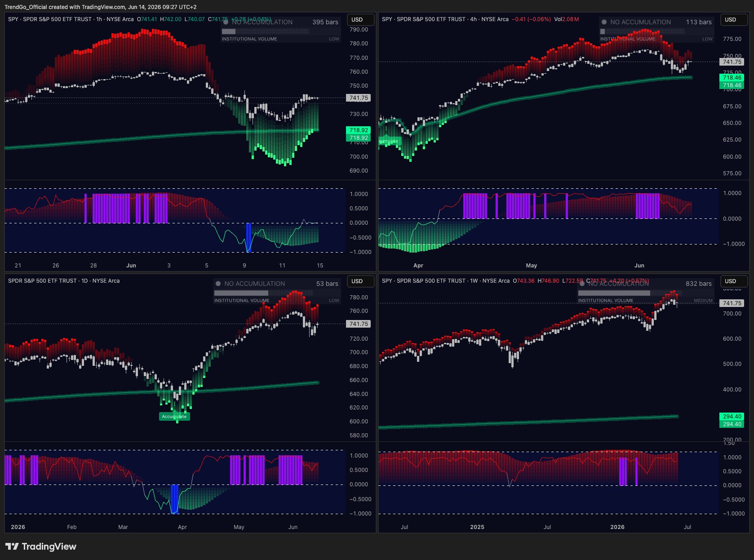Open USD currency selector on 1W chart
The width and height of the screenshot is (754, 560).
pos(734,281)
